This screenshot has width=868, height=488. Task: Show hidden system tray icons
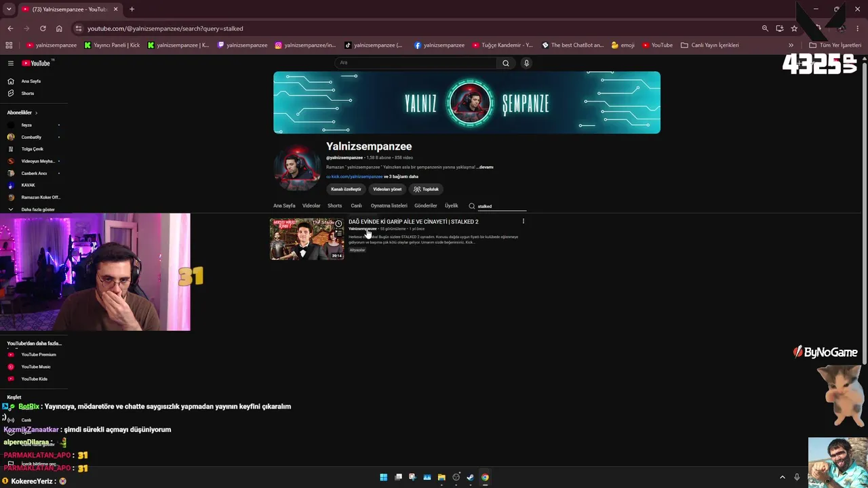pyautogui.click(x=782, y=477)
